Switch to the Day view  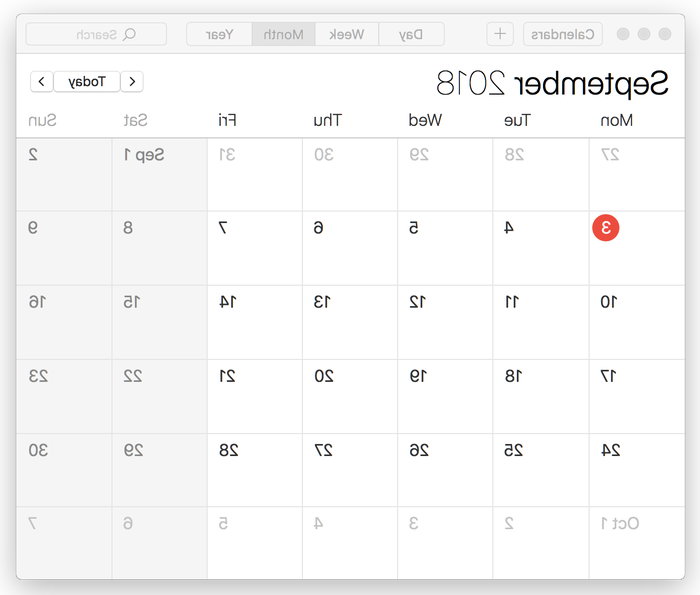coord(411,34)
